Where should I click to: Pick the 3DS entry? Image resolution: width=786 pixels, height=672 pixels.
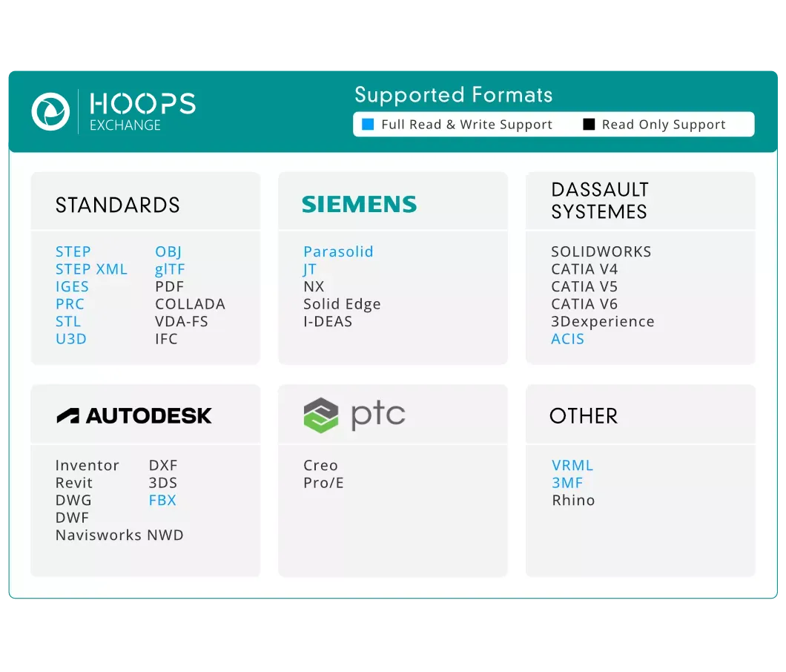[x=163, y=483]
